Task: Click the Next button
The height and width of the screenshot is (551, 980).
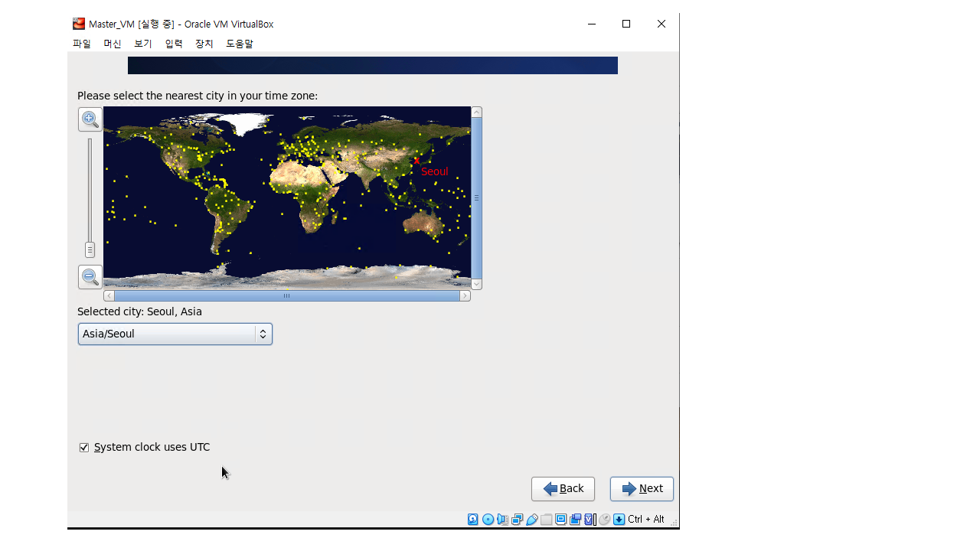Action: (x=642, y=489)
